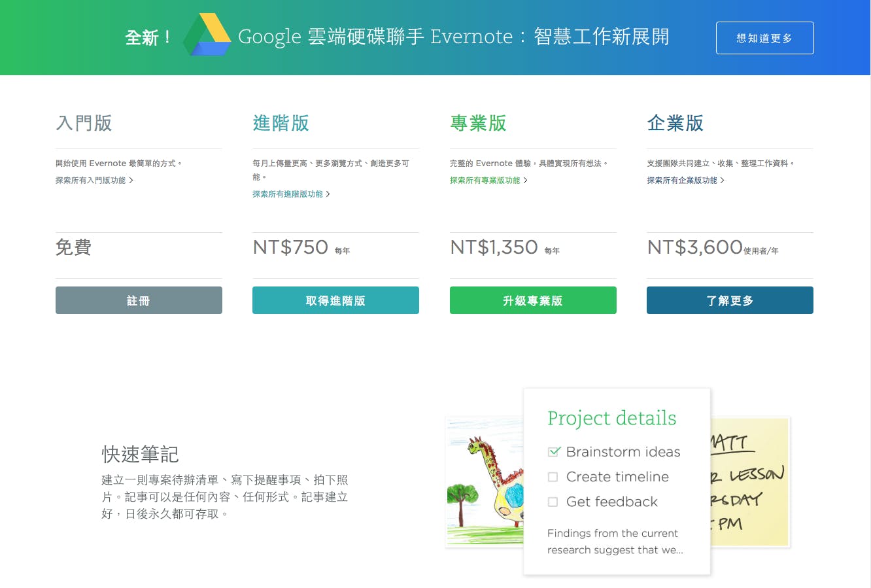Click the 入門版 plan heading
Screen dimensions: 871x588
click(x=84, y=123)
